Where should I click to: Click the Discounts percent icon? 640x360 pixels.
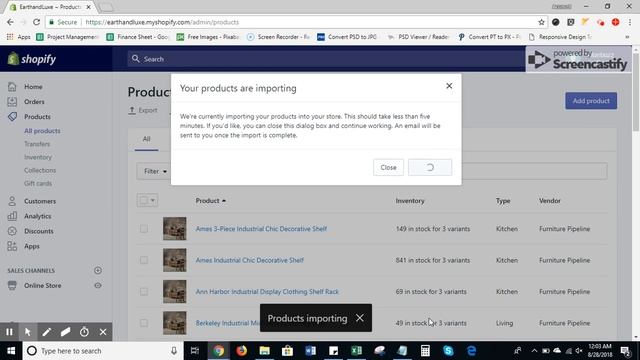coord(12,231)
